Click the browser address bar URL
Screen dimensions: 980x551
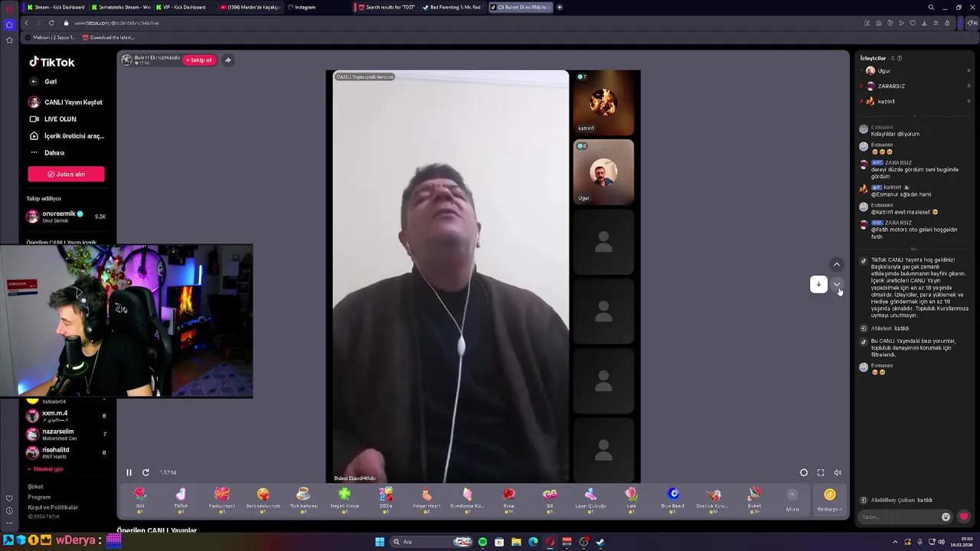coord(116,23)
